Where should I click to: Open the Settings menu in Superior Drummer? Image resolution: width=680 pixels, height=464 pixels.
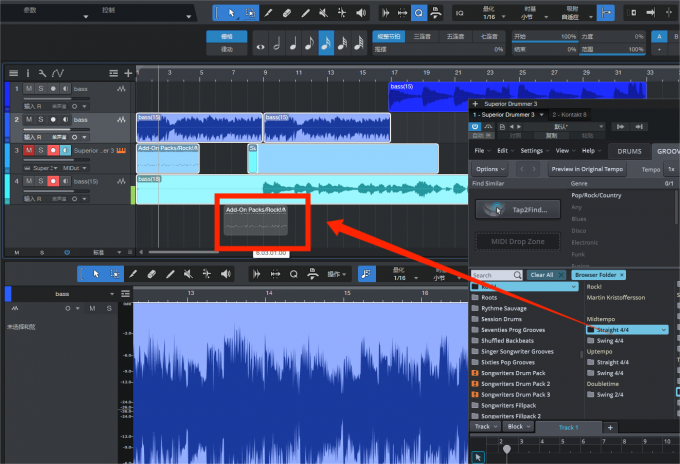pos(531,150)
